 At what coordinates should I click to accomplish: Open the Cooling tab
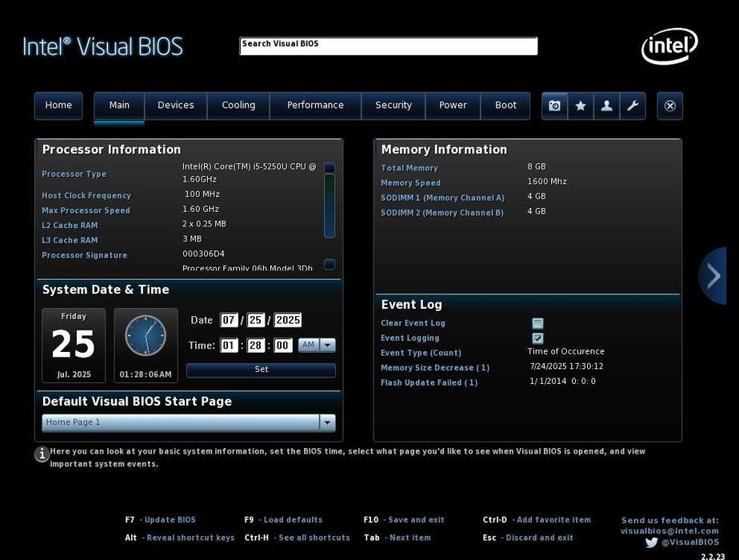tap(238, 106)
